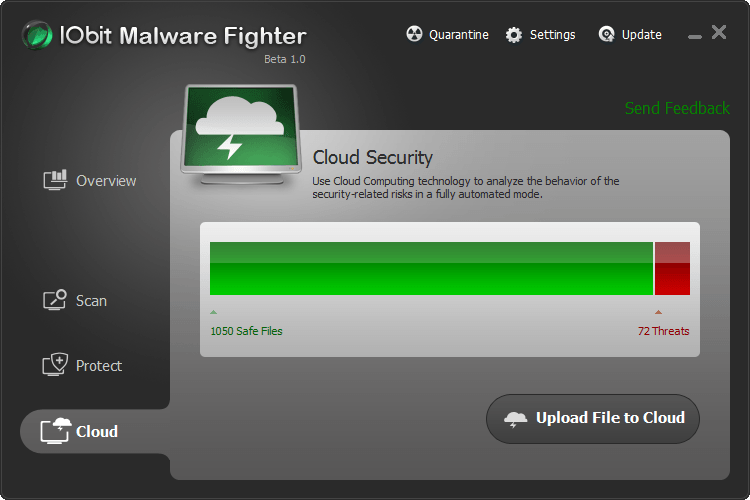Open the Overview tab
The height and width of the screenshot is (500, 750).
106,181
